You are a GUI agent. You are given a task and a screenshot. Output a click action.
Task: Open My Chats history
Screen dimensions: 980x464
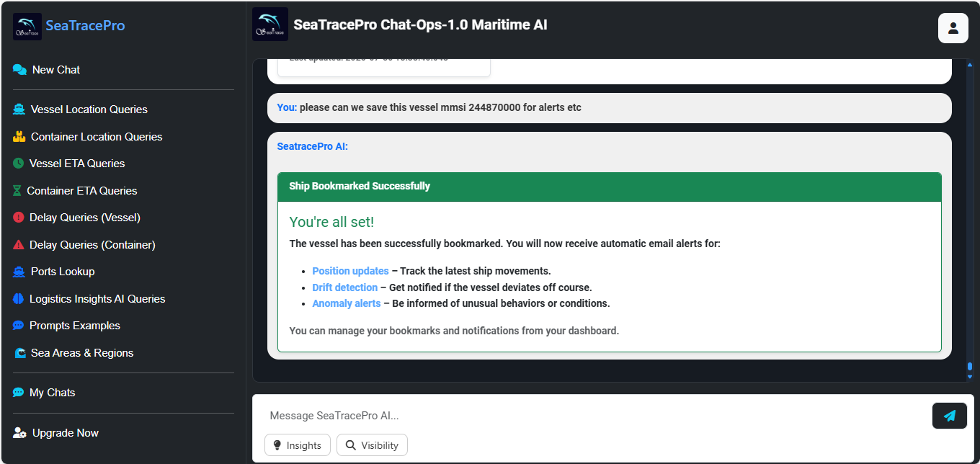point(44,393)
